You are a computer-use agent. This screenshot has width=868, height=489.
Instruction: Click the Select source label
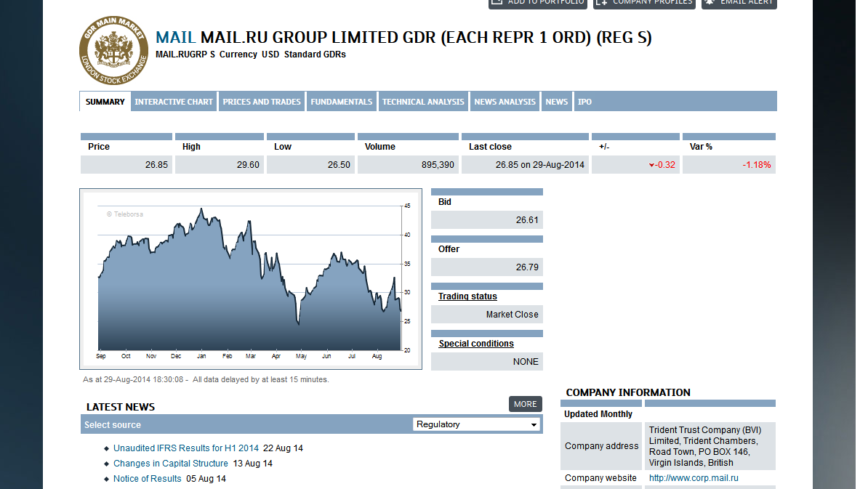[113, 425]
